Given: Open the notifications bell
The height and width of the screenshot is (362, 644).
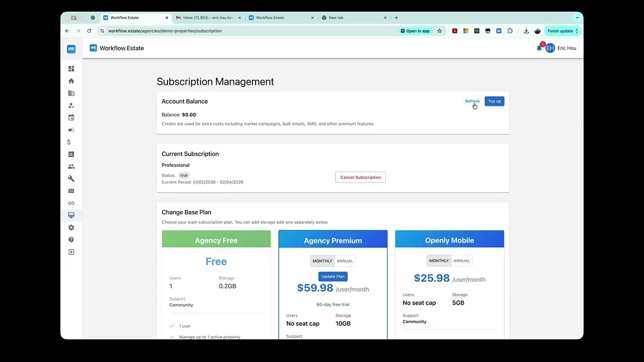Looking at the screenshot, I should [539, 48].
